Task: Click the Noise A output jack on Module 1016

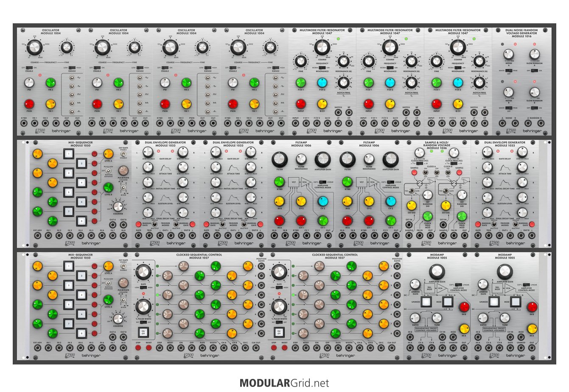Action: pyautogui.click(x=502, y=123)
